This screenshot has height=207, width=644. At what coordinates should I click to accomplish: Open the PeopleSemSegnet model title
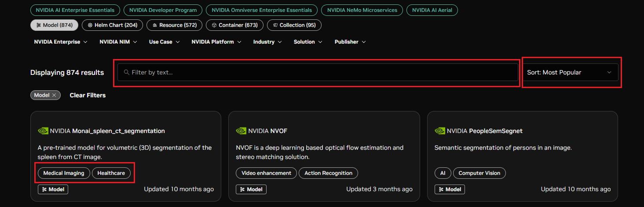[496, 131]
